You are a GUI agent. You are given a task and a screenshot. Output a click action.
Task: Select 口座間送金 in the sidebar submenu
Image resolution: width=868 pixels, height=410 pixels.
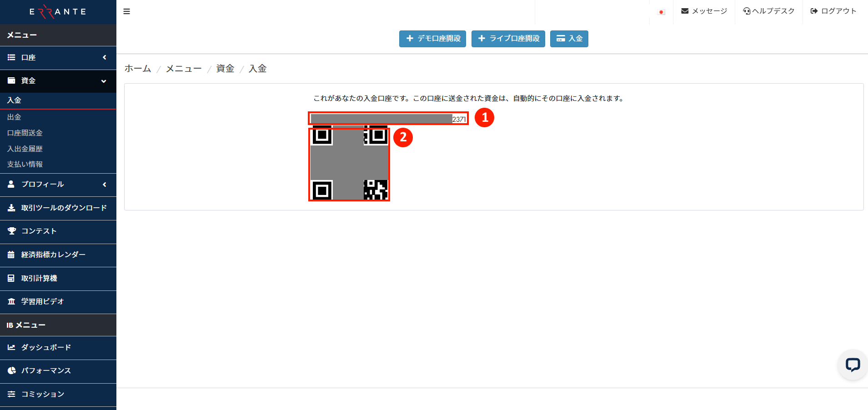(x=25, y=133)
